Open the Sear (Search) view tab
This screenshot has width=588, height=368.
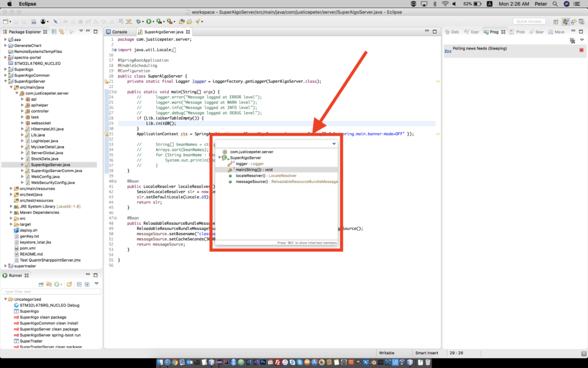coord(536,32)
